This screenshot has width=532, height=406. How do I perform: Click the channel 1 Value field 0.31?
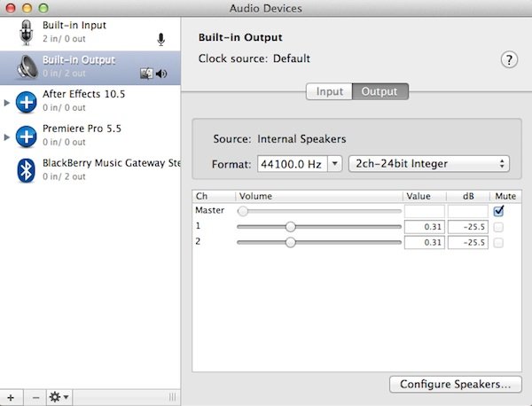425,227
